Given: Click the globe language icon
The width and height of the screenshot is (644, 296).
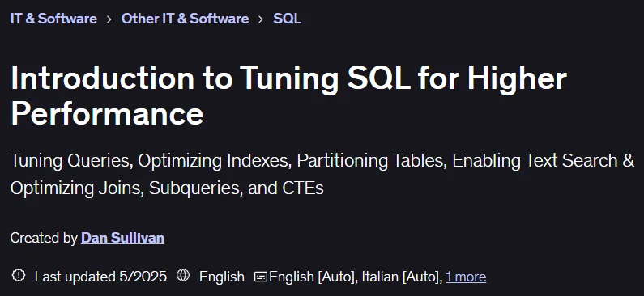Looking at the screenshot, I should coord(183,276).
